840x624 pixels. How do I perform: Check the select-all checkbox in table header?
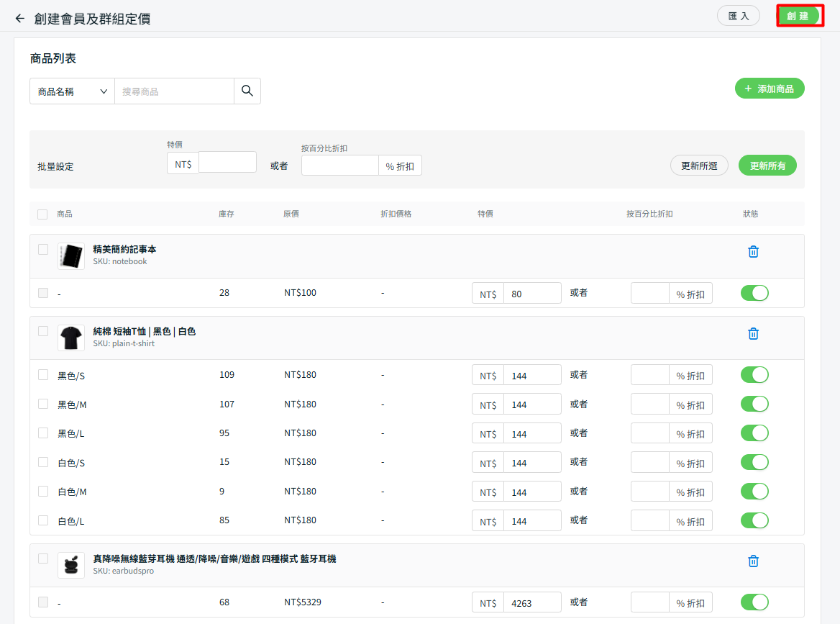pos(42,214)
